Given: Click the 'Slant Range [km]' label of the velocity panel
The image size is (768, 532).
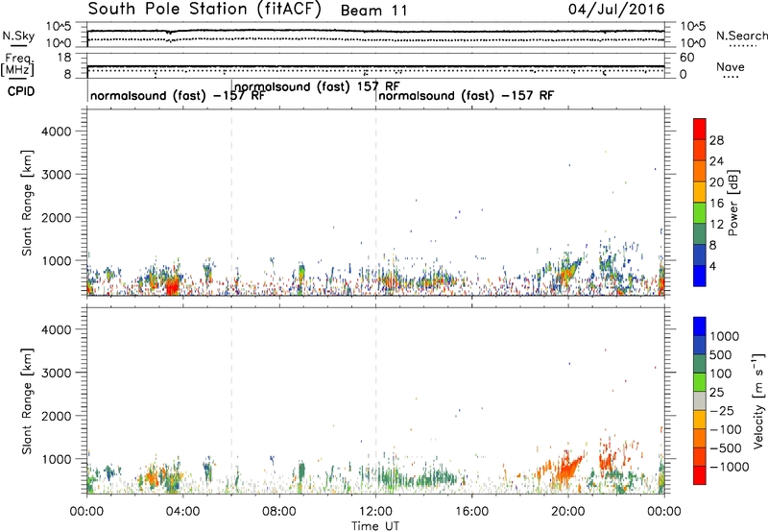Looking at the screenshot, I should [27, 400].
